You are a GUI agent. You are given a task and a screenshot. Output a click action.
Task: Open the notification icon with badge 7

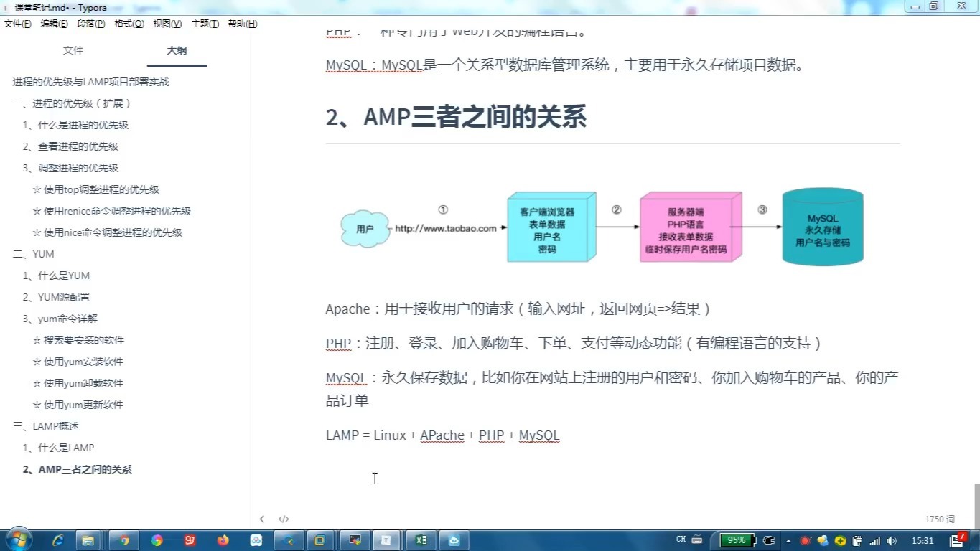tap(957, 540)
